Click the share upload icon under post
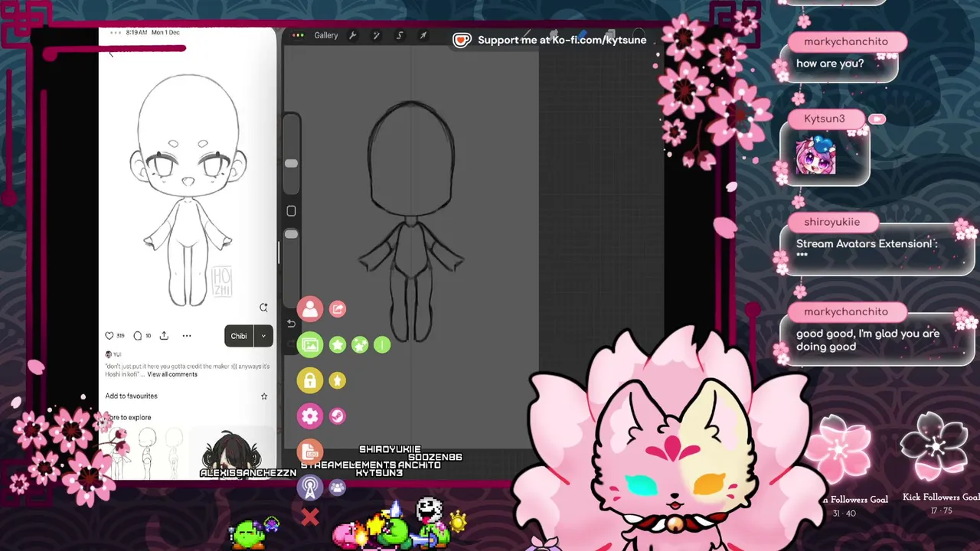This screenshot has width=980, height=551. (164, 336)
